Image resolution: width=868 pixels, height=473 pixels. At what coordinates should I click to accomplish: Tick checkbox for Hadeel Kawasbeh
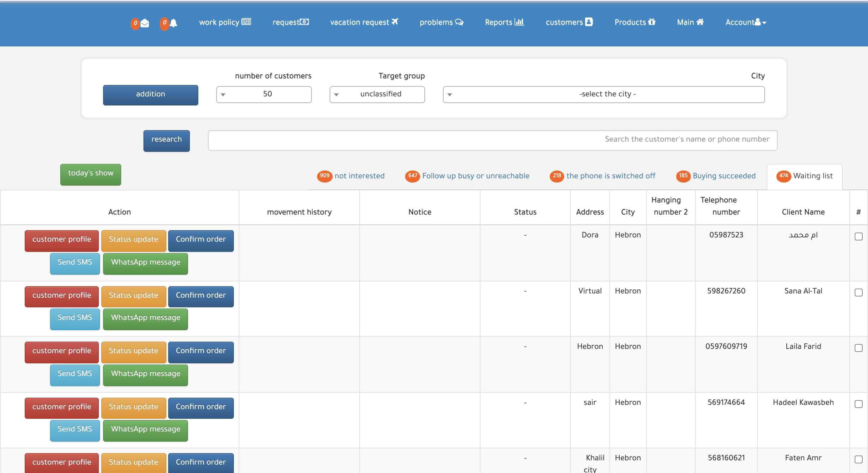tap(858, 404)
